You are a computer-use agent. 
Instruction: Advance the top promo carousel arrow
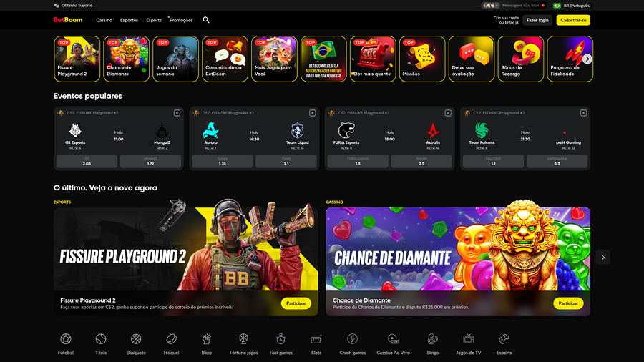(x=587, y=59)
